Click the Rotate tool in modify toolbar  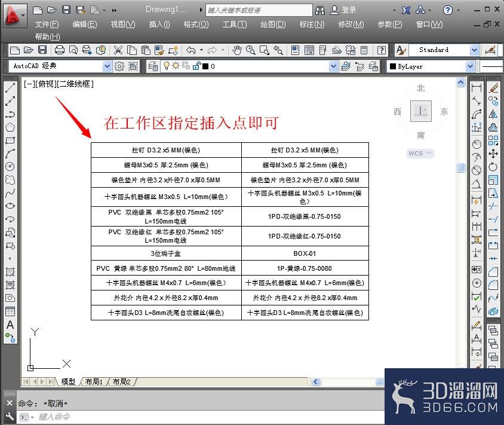click(x=493, y=167)
